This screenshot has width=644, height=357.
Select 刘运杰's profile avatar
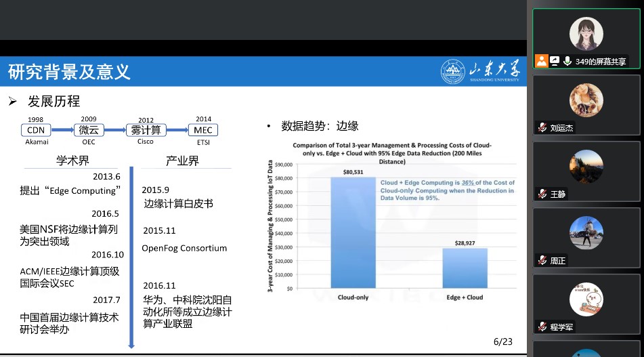(x=586, y=100)
